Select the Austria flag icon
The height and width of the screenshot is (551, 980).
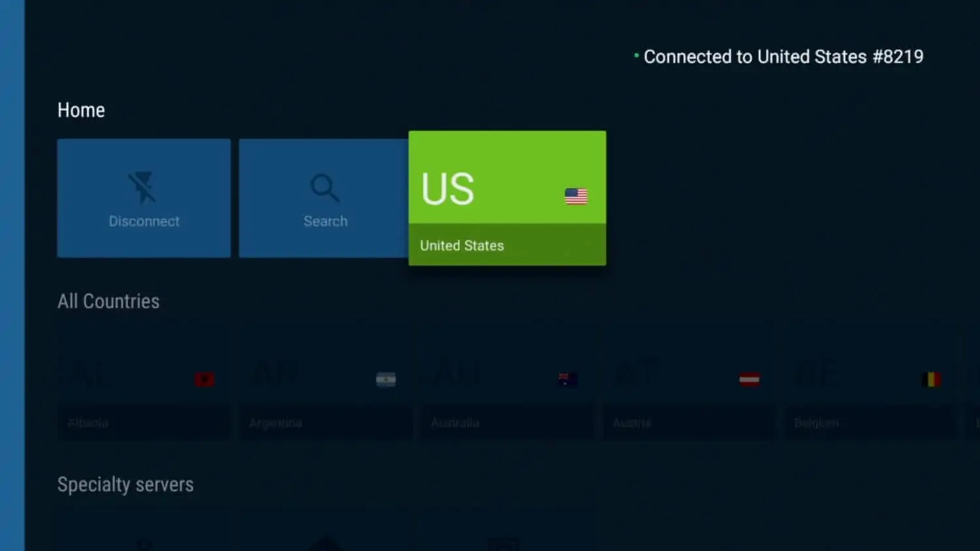click(749, 379)
